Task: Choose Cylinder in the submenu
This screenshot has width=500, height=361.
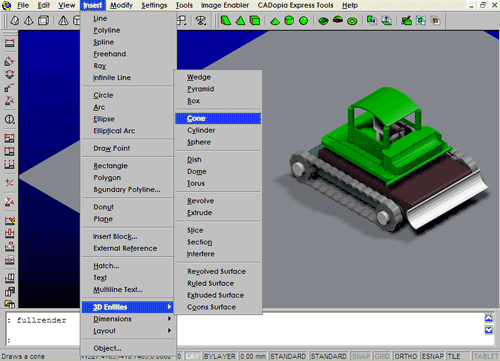Action: [x=218, y=130]
